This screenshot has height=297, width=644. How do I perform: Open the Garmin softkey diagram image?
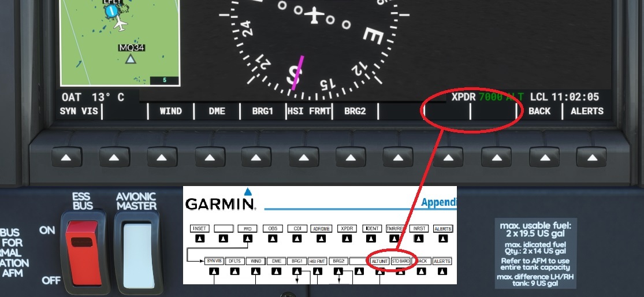320,235
